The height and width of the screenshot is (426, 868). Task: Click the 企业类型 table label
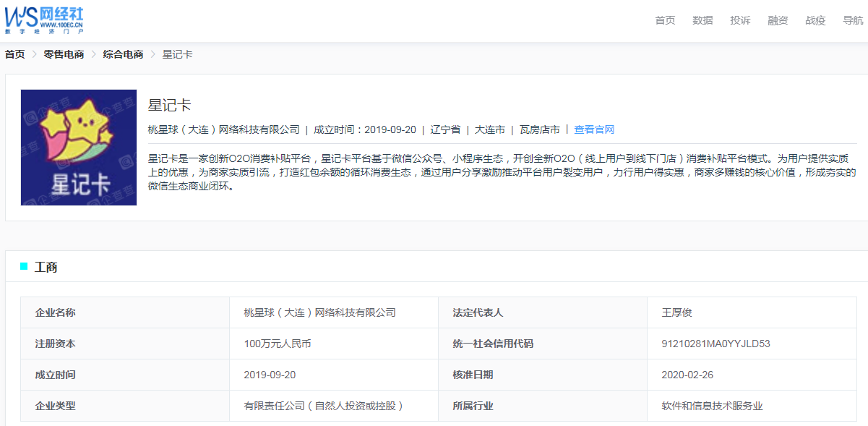click(x=55, y=406)
